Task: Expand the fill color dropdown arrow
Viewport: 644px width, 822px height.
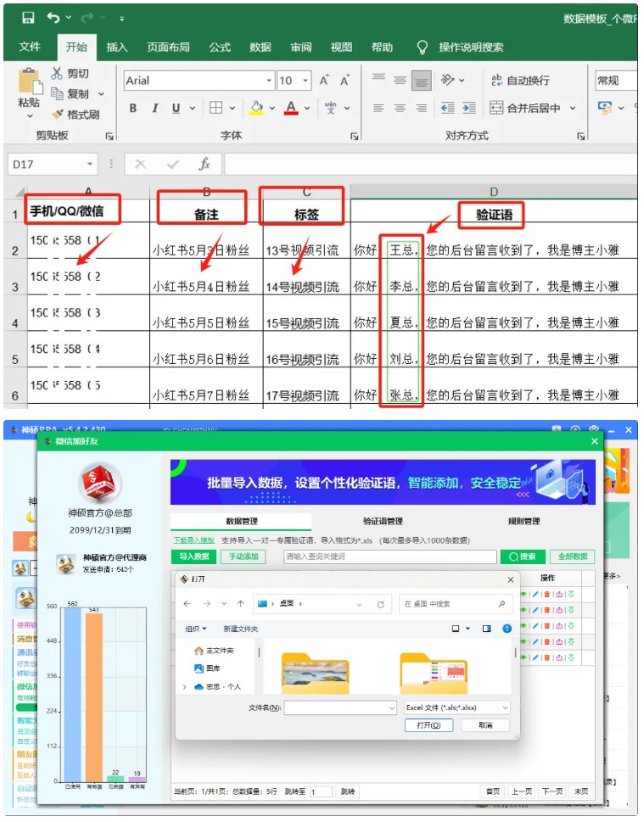Action: coord(272,108)
